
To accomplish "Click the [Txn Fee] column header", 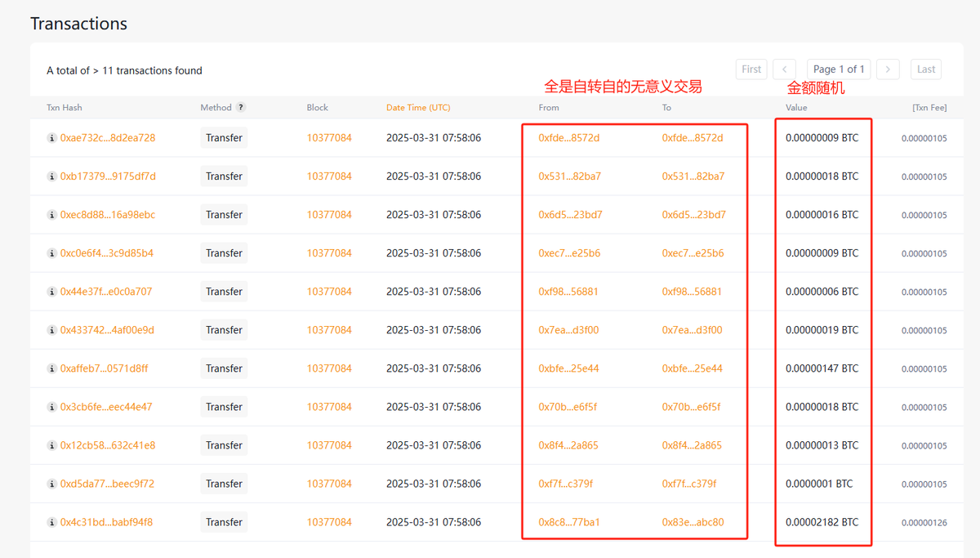I will 929,107.
